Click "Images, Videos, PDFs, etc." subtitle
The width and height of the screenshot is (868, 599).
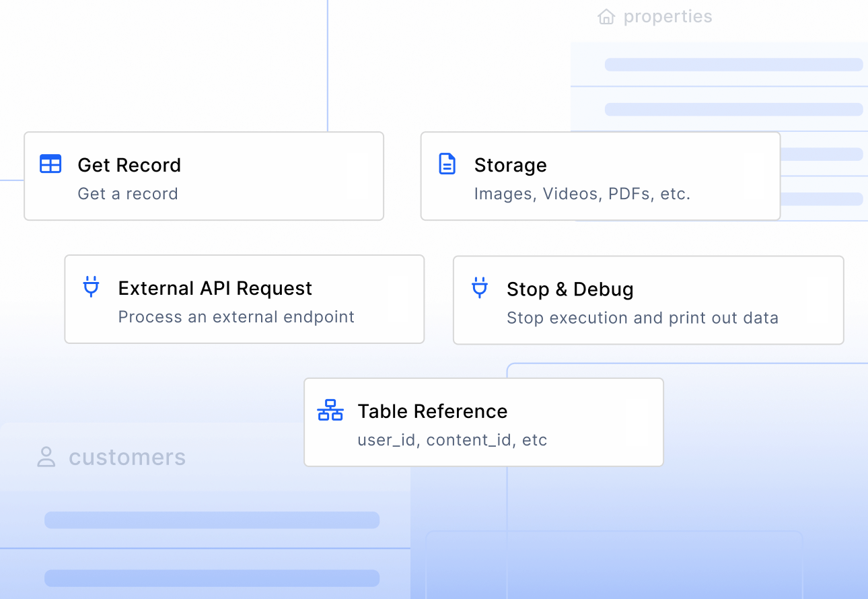(x=582, y=193)
